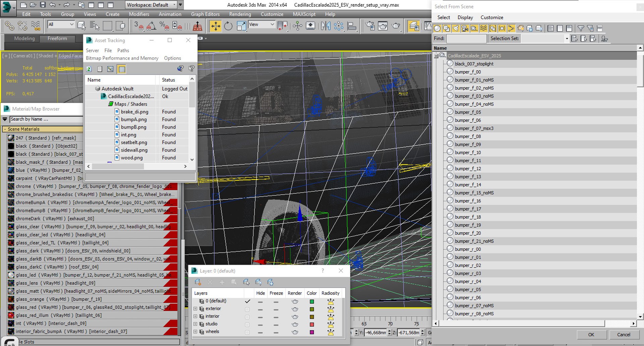This screenshot has height=346, width=644.
Task: Switch Asset Tracking to tree view
Action: click(110, 69)
